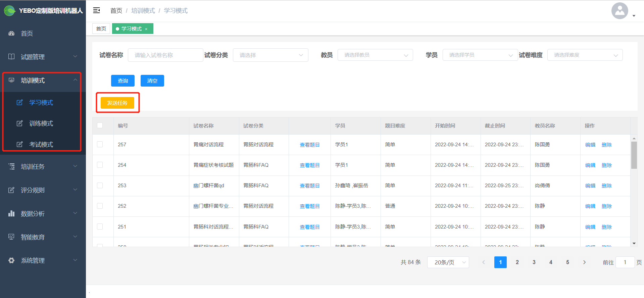Go to previous page with left arrow
This screenshot has width=644, height=298.
tap(484, 262)
